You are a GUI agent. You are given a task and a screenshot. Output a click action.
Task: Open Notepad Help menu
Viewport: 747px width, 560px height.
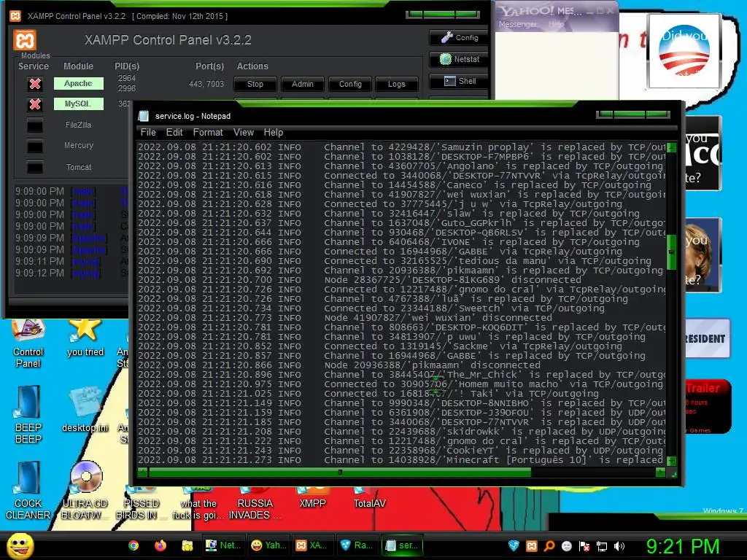click(274, 133)
